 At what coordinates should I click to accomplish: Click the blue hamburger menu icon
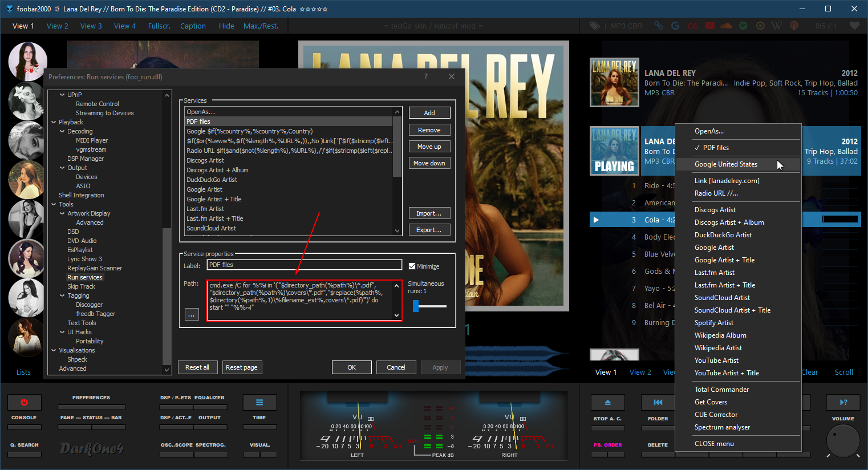pos(259,402)
